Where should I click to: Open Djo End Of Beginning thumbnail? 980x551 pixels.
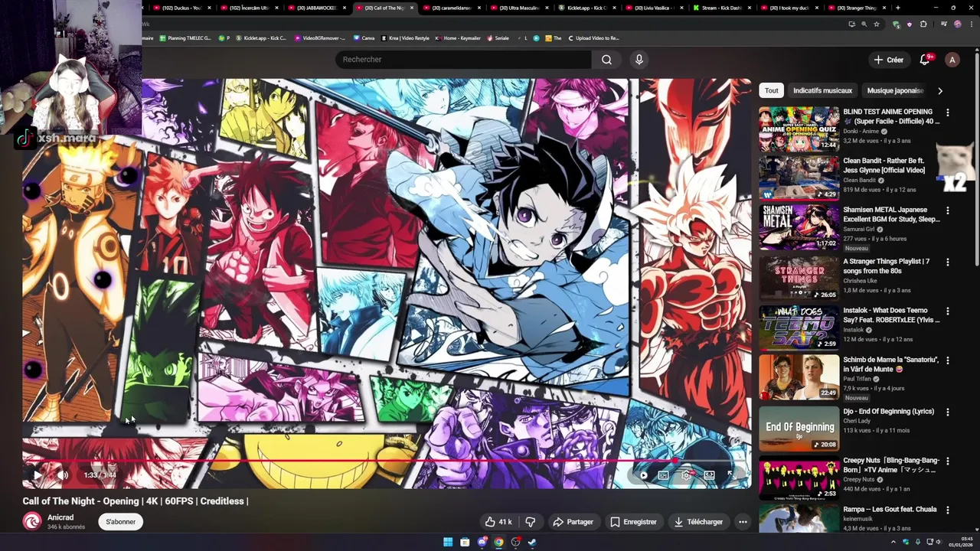[799, 429]
